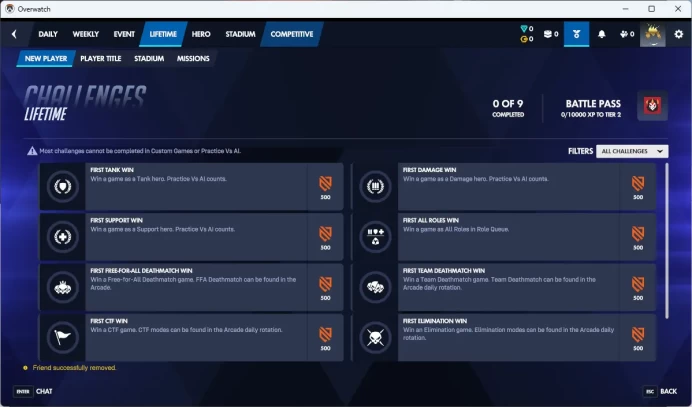This screenshot has height=407, width=692.
Task: Go back using the top-left arrow icon
Action: pos(14,34)
